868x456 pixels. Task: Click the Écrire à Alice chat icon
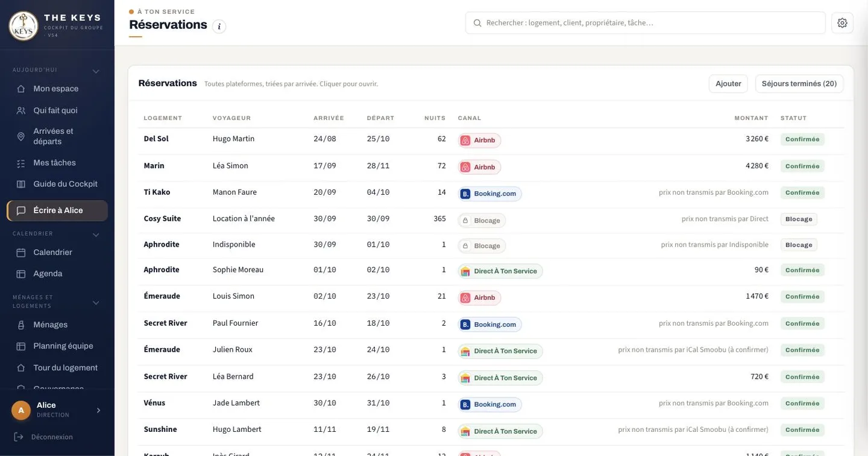21,211
